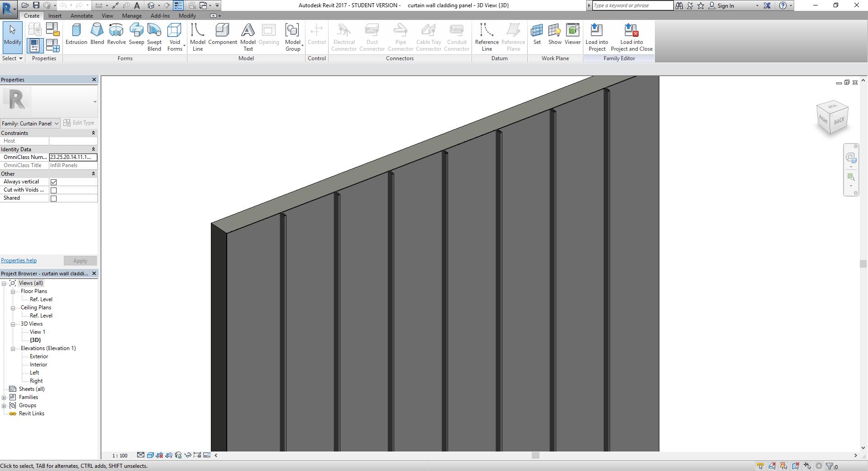The width and height of the screenshot is (868, 471).
Task: Toggle Select Links in status bar
Action: coord(760,466)
